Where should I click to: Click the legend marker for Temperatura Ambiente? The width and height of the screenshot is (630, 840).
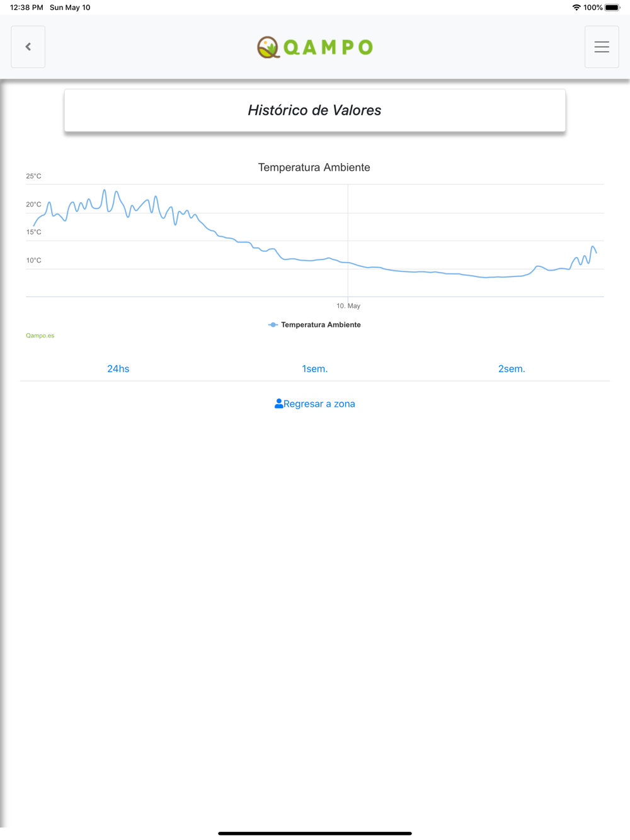(x=273, y=325)
